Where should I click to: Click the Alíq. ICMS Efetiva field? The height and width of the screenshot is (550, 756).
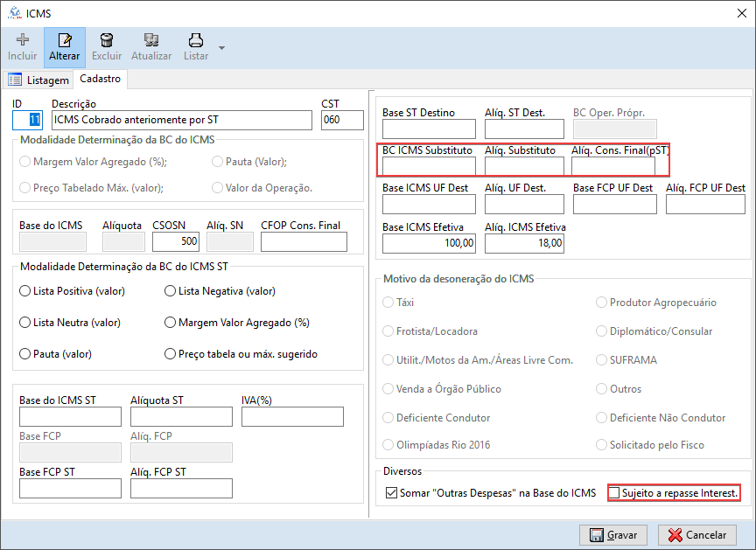point(524,244)
